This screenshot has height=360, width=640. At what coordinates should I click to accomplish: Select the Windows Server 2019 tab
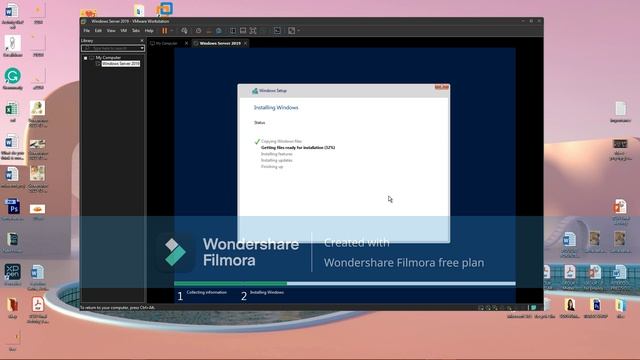coord(220,43)
